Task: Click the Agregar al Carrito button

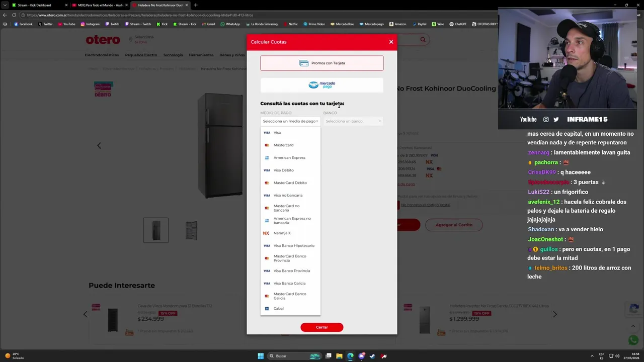Action: [x=454, y=225]
